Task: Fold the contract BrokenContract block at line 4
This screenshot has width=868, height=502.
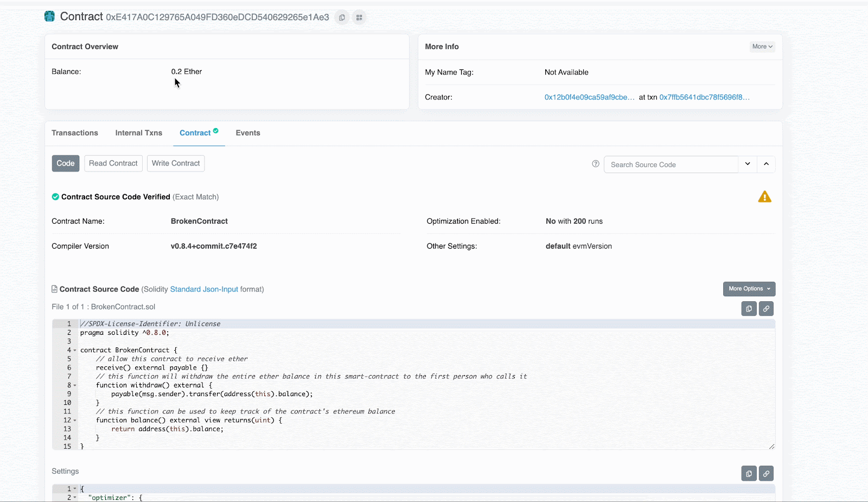Action: [75, 351]
